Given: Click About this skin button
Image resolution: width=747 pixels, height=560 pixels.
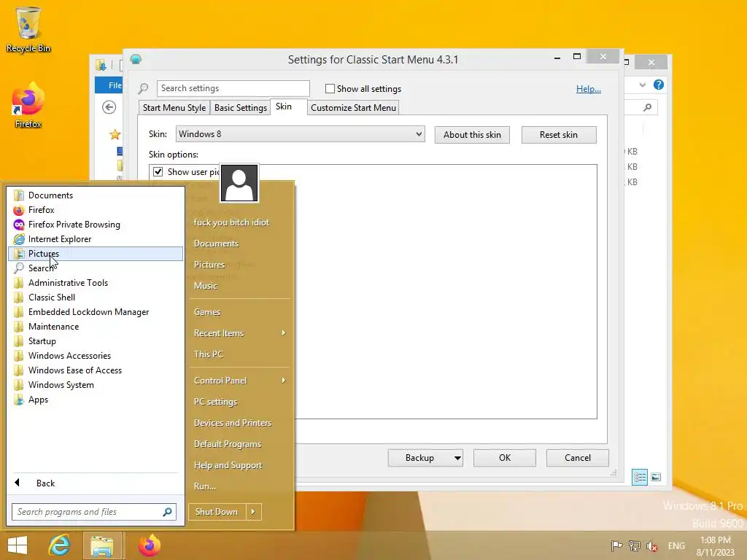Looking at the screenshot, I should click(472, 135).
